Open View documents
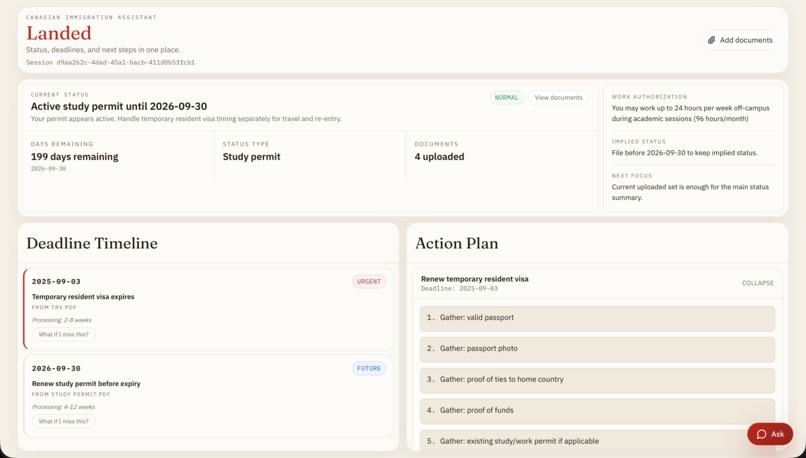 (558, 98)
